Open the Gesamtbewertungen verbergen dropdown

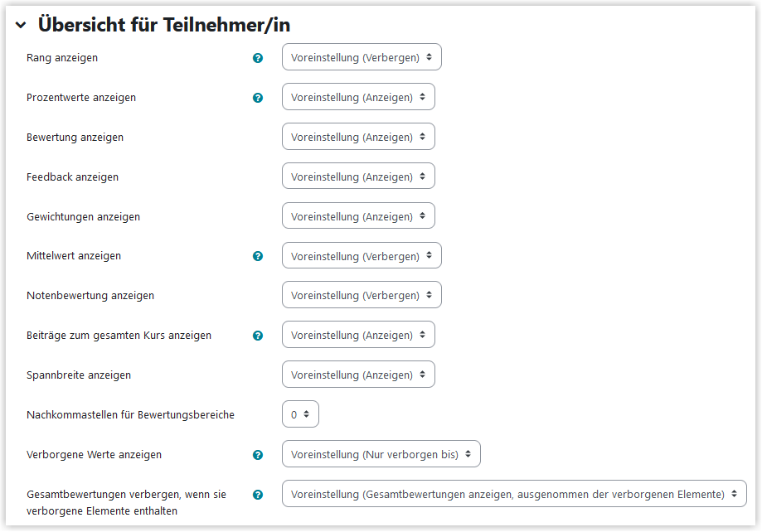point(514,494)
